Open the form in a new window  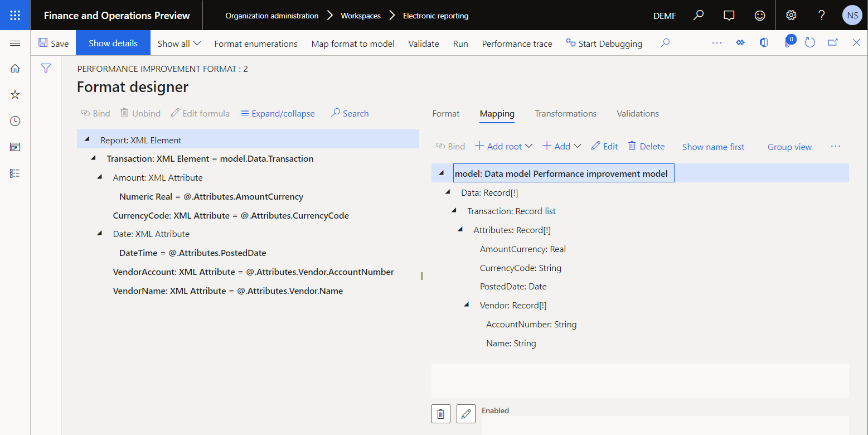[832, 42]
